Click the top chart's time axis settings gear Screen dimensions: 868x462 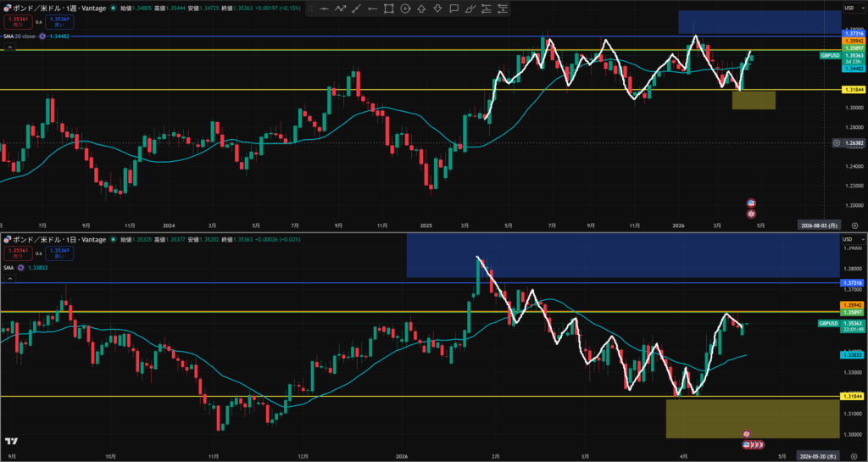click(854, 225)
